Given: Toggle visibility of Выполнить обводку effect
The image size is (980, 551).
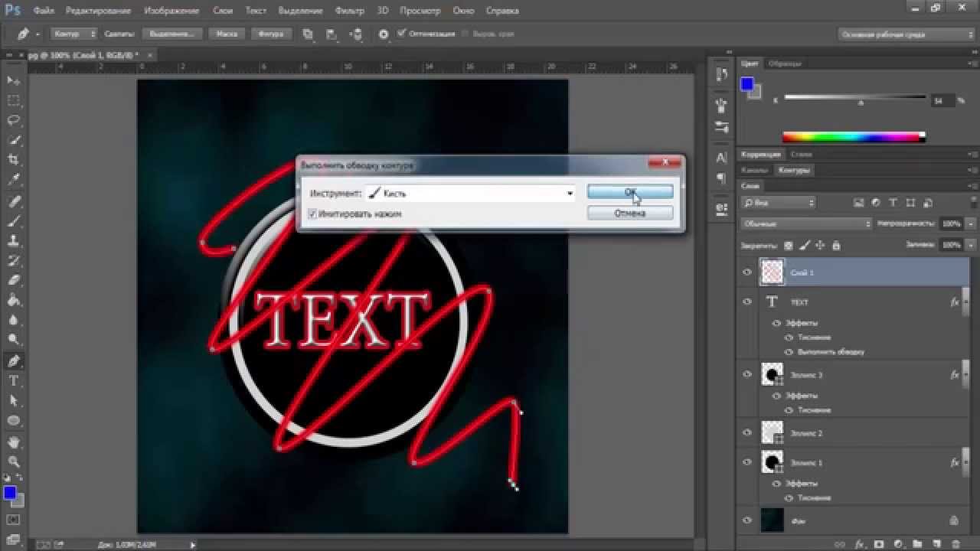Looking at the screenshot, I should (789, 352).
